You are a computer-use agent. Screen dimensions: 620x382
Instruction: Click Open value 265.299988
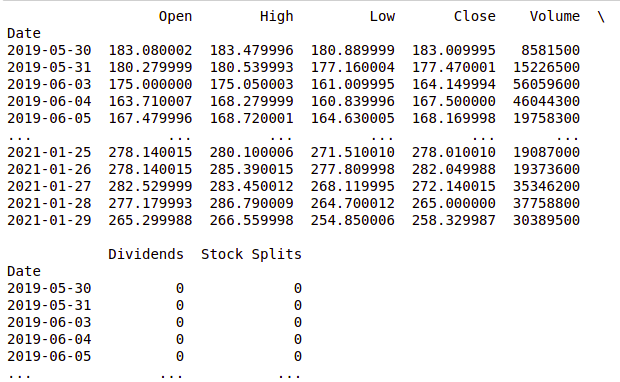click(150, 220)
